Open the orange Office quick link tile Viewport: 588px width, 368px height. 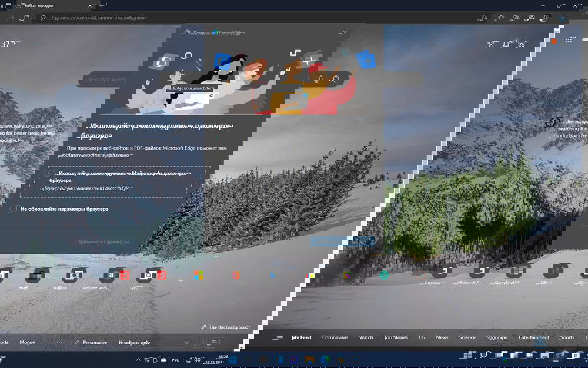(x=236, y=275)
